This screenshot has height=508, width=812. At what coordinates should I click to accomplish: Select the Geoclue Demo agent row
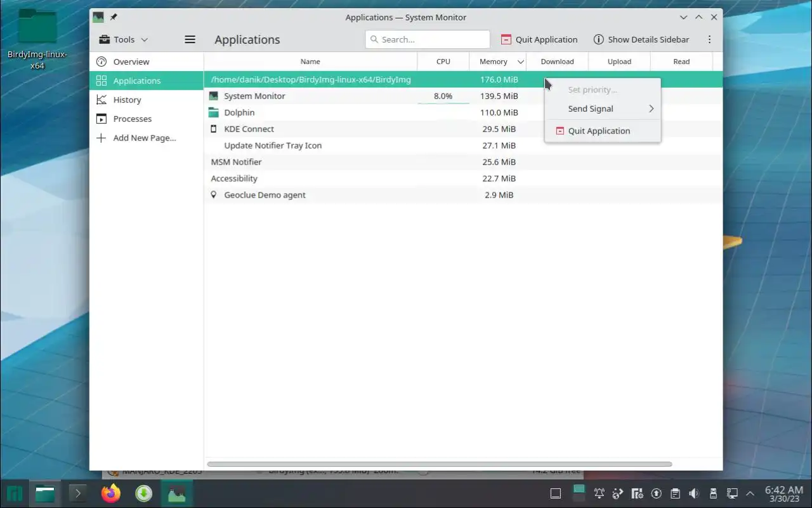463,195
